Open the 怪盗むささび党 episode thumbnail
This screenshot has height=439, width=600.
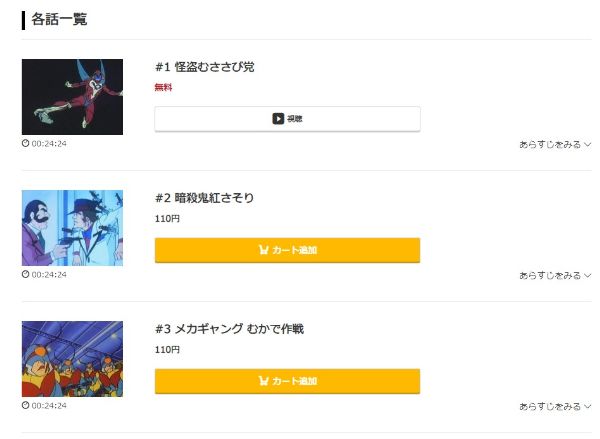click(x=72, y=97)
